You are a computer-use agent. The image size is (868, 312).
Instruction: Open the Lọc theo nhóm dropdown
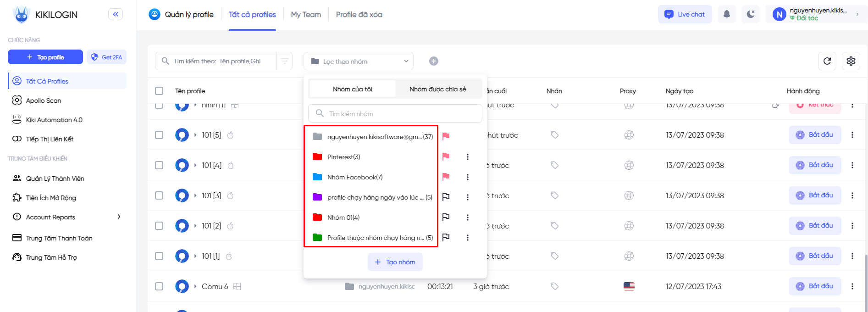(359, 61)
